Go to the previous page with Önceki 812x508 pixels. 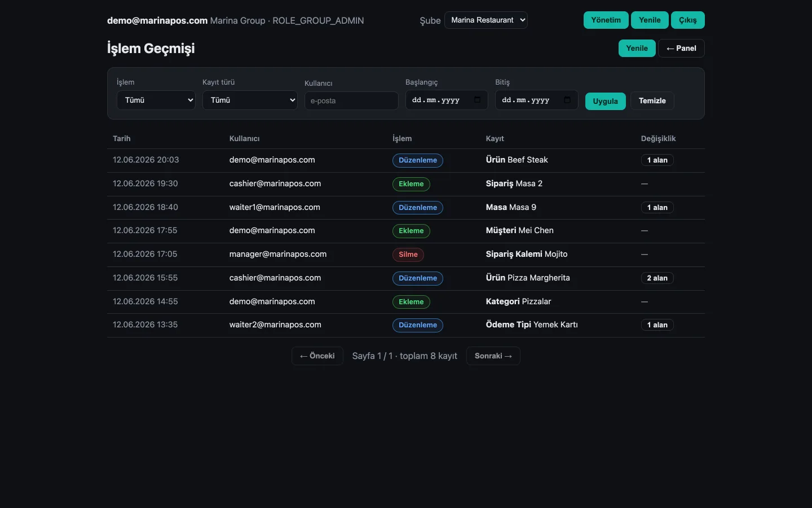coord(317,356)
